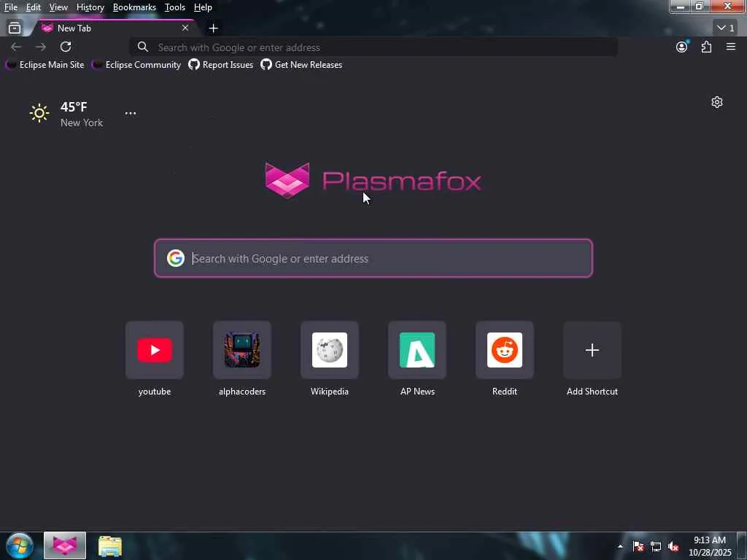This screenshot has width=747, height=560.
Task: Click the New York weather location
Action: point(82,122)
